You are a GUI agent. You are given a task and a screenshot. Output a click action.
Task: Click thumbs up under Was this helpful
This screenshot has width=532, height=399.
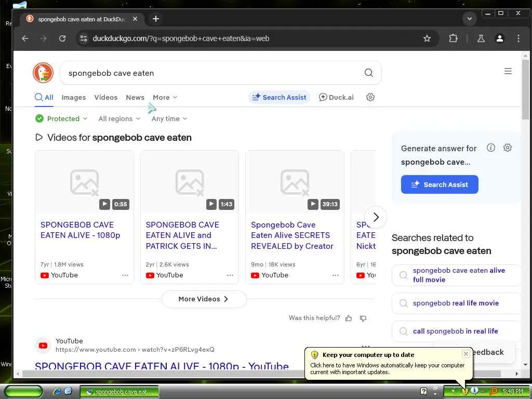pyautogui.click(x=349, y=318)
